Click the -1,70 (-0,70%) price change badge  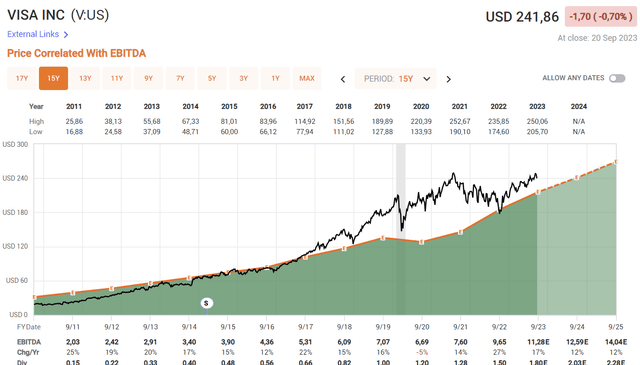click(600, 17)
